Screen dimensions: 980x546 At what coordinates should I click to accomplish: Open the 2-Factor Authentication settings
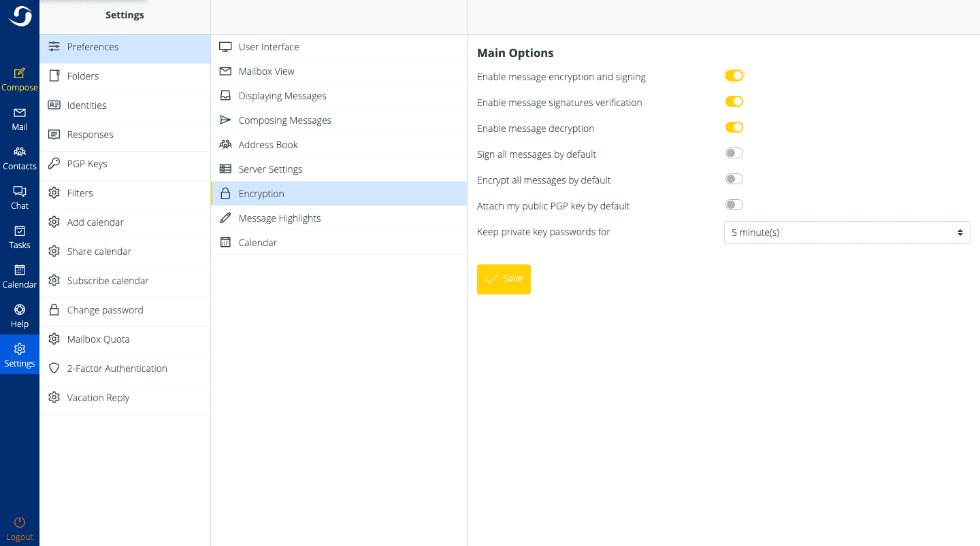(x=117, y=369)
